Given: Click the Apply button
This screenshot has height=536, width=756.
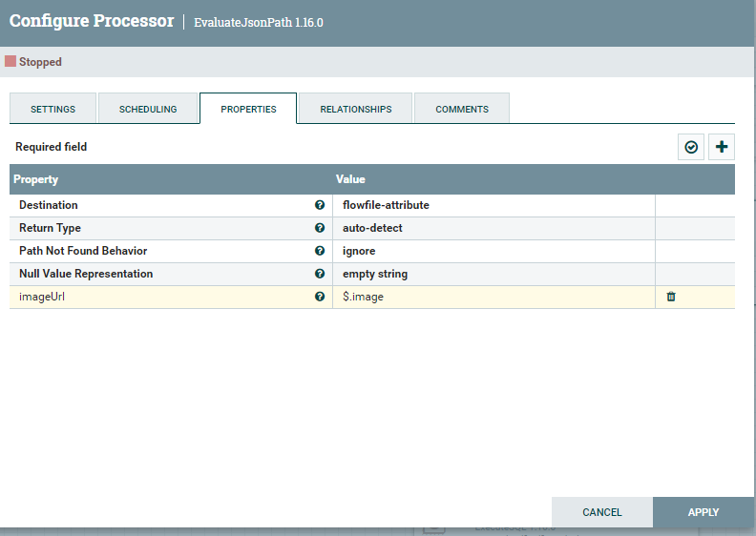Looking at the screenshot, I should (703, 512).
